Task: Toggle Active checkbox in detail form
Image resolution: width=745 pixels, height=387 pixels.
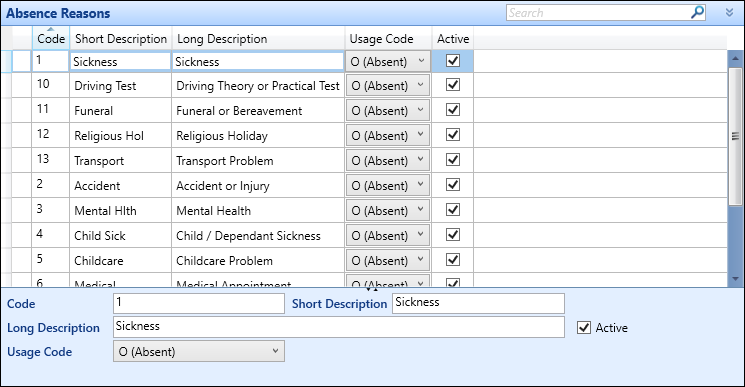Action: [x=584, y=328]
